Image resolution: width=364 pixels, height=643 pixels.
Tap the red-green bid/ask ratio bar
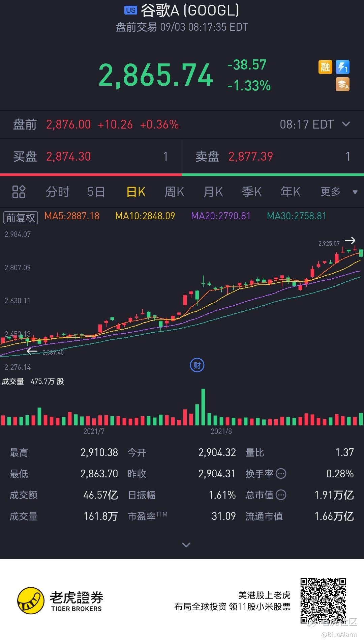point(182,175)
